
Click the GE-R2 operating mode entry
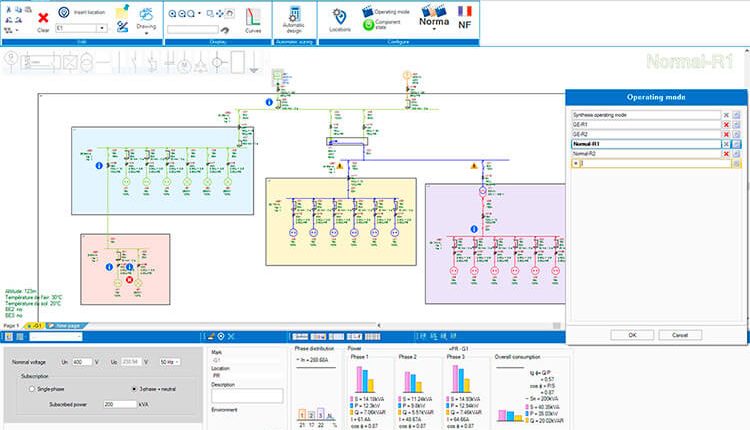pos(646,134)
